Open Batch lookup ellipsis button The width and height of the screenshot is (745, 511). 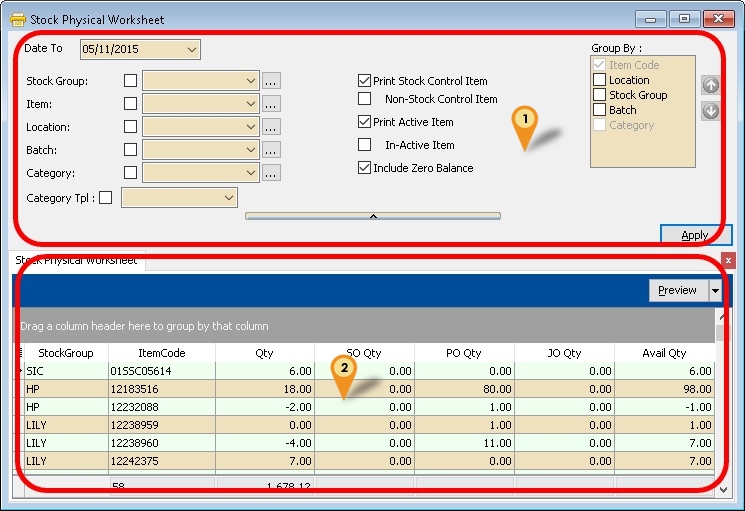(271, 150)
